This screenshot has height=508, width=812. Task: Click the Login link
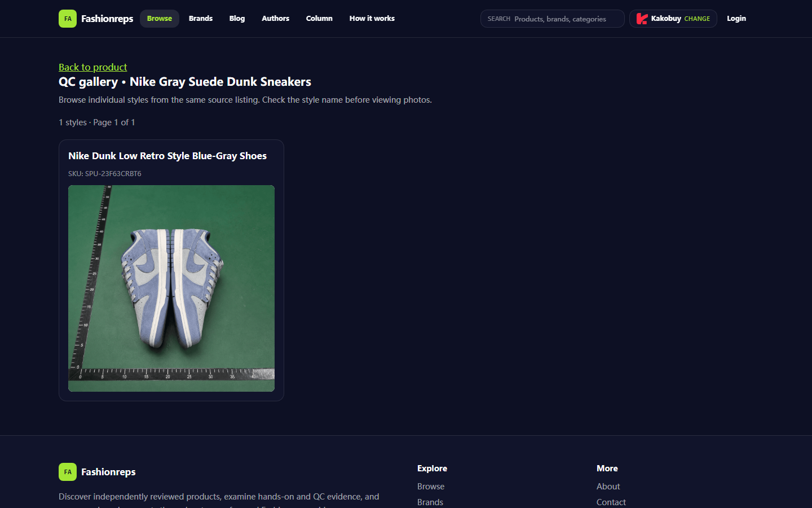click(736, 19)
